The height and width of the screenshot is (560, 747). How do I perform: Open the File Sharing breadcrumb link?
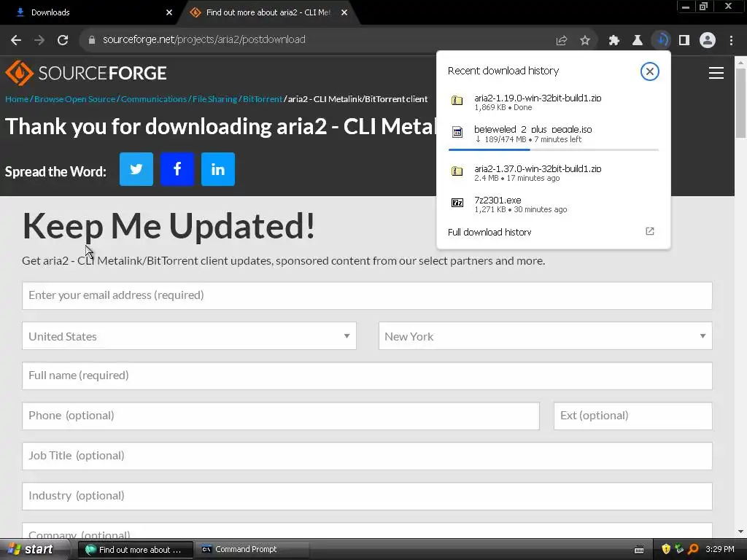[214, 99]
